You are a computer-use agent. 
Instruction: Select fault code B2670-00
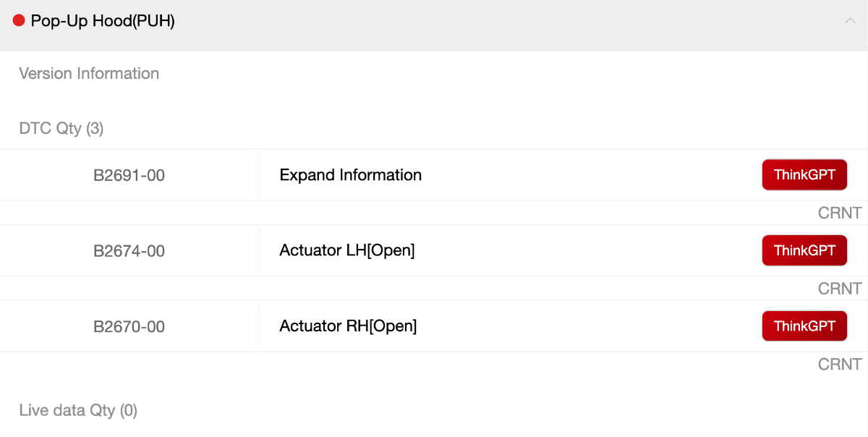(x=129, y=326)
